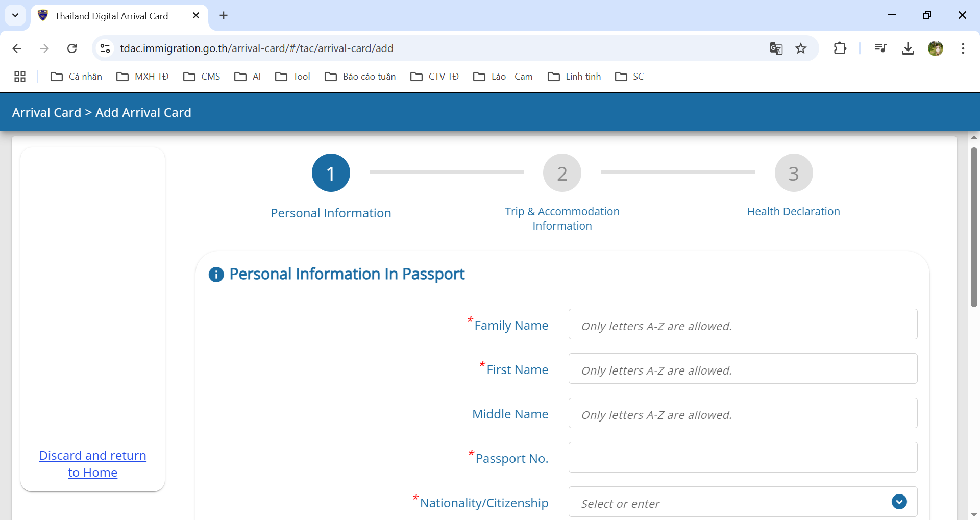Open the CMS bookmark folder
This screenshot has width=980, height=520.
point(202,77)
